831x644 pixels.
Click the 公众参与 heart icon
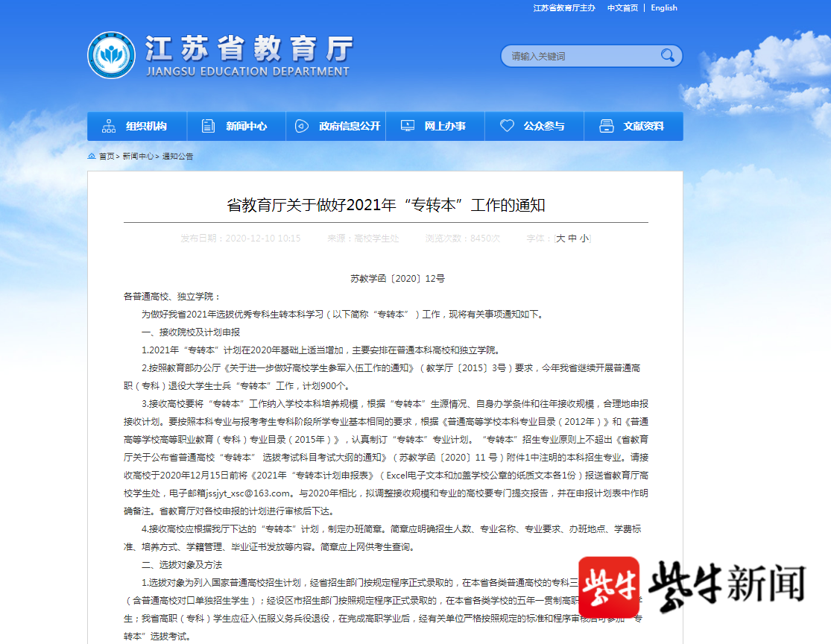pyautogui.click(x=508, y=126)
